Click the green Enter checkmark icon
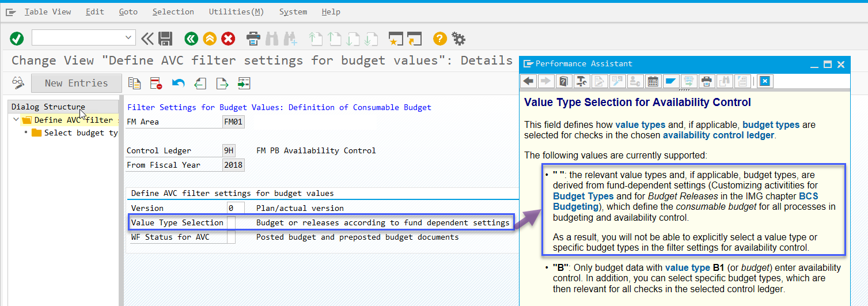Viewport: 868px width, 306px height. click(x=17, y=39)
